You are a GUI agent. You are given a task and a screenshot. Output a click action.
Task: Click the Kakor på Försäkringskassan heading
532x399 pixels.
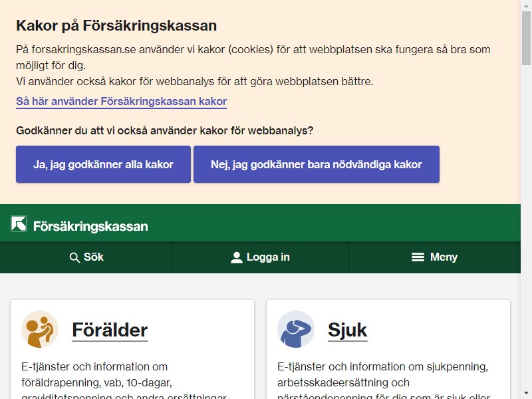click(116, 26)
